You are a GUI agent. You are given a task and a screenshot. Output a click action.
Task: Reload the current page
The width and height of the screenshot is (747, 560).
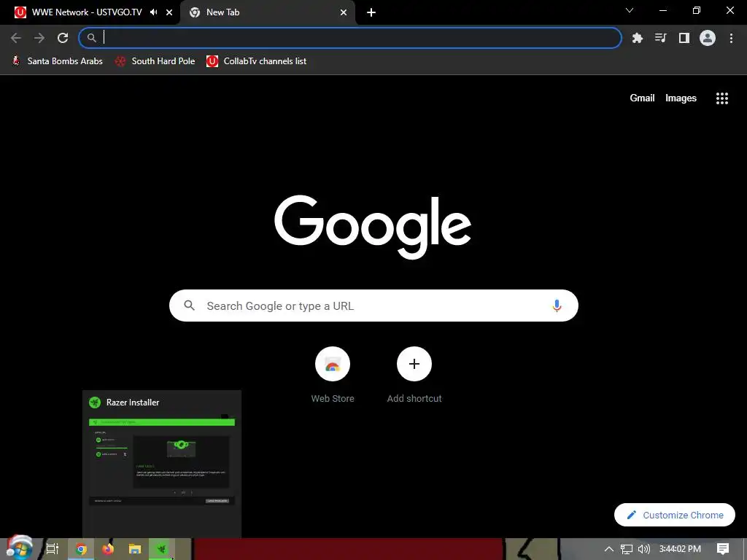pyautogui.click(x=63, y=38)
